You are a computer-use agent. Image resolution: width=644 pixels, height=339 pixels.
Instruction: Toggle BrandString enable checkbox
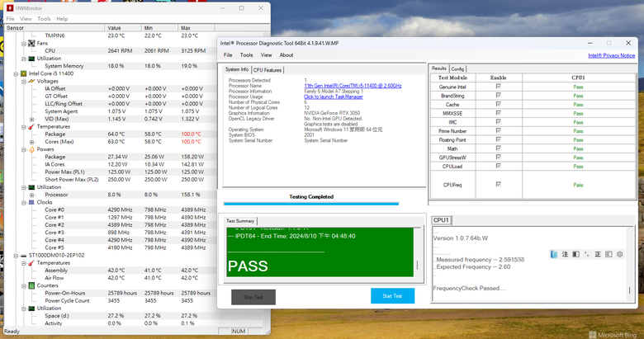498,95
